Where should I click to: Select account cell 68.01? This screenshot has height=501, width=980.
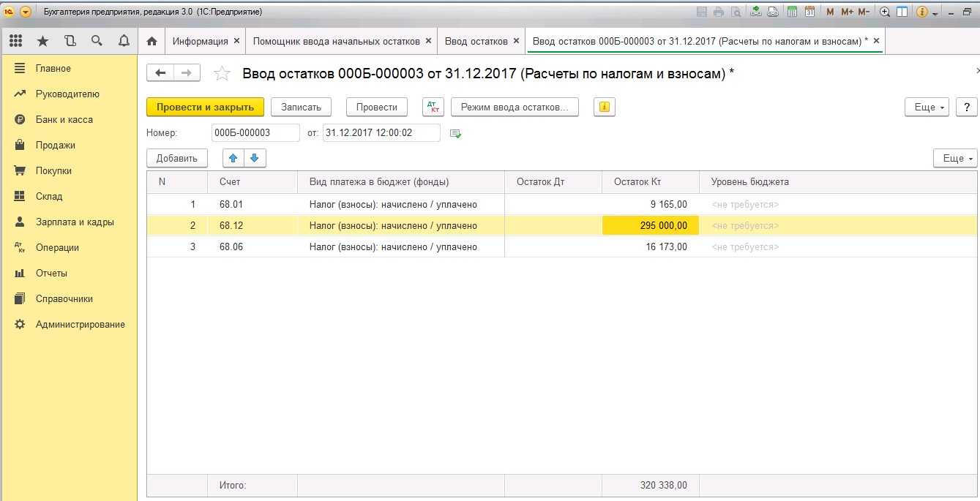(253, 204)
